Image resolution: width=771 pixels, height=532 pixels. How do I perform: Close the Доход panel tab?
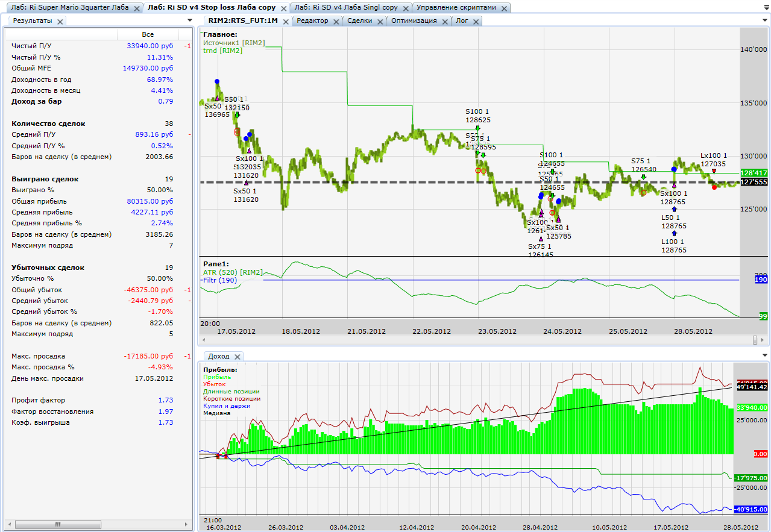[238, 357]
